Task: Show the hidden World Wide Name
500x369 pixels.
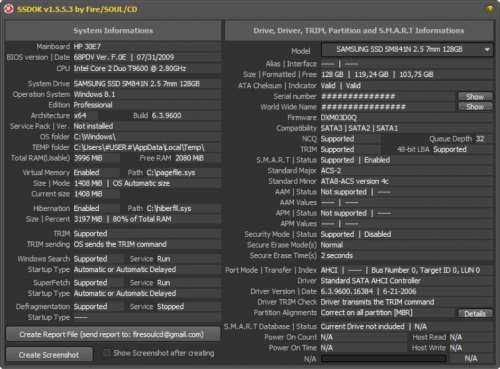Action: tap(475, 107)
